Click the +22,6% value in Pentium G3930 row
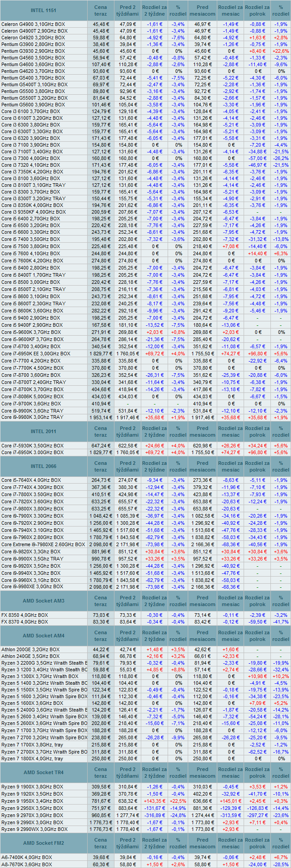 (x=281, y=51)
